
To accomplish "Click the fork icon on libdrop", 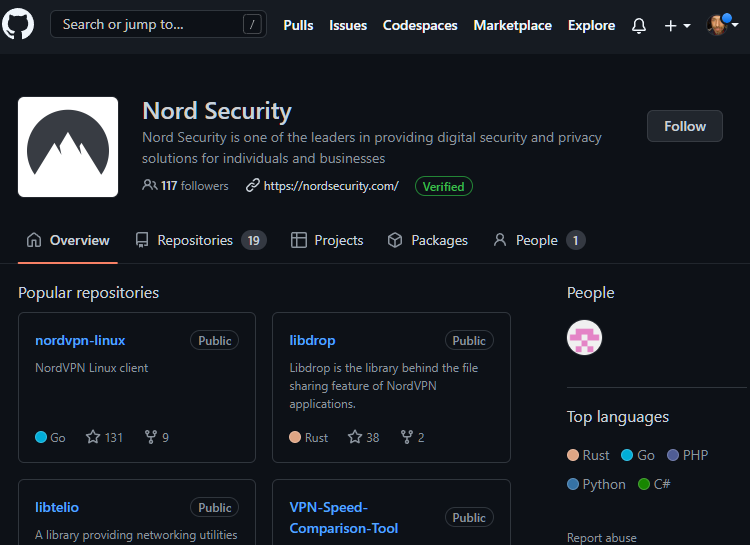I will point(407,437).
